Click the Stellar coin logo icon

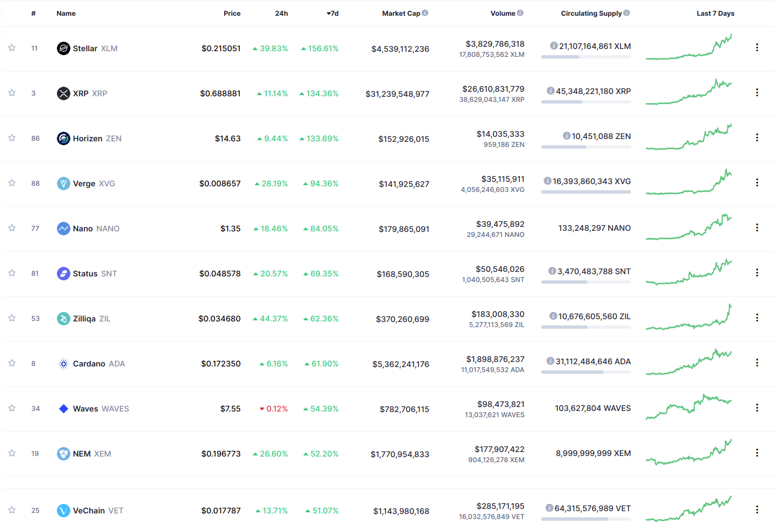64,48
